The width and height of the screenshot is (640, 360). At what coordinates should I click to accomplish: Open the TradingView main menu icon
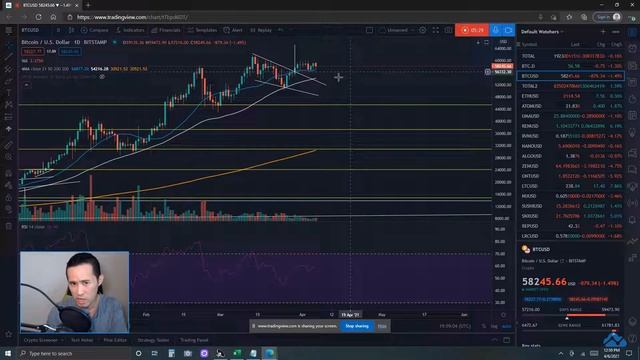pos(9,30)
